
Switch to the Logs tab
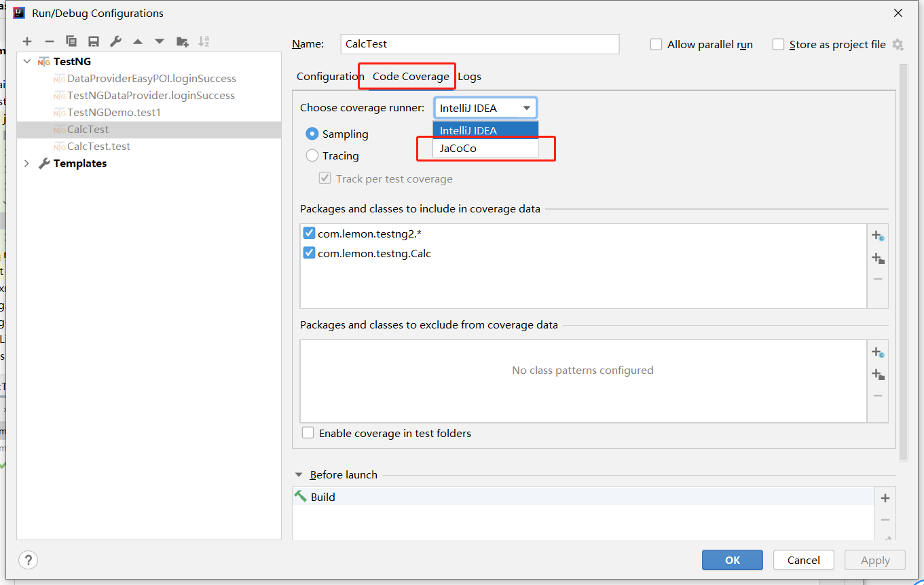[x=469, y=77]
